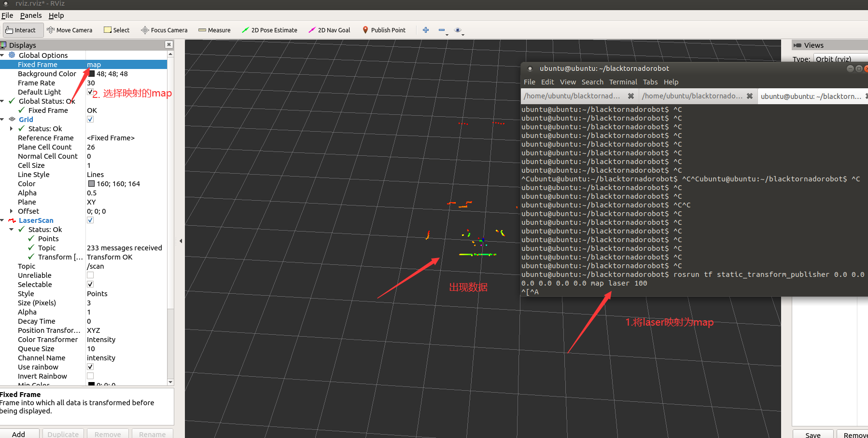This screenshot has height=438, width=868.
Task: Enable the Unreliable checkbox for LaserScan
Action: (x=90, y=275)
